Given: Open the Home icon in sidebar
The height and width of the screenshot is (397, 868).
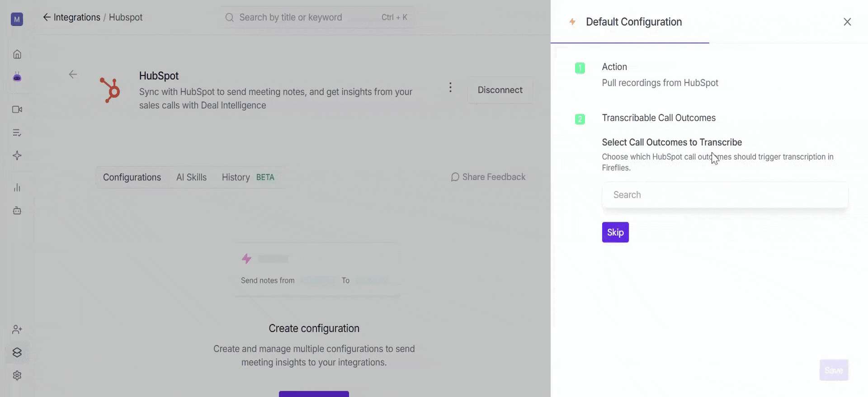Looking at the screenshot, I should (17, 54).
